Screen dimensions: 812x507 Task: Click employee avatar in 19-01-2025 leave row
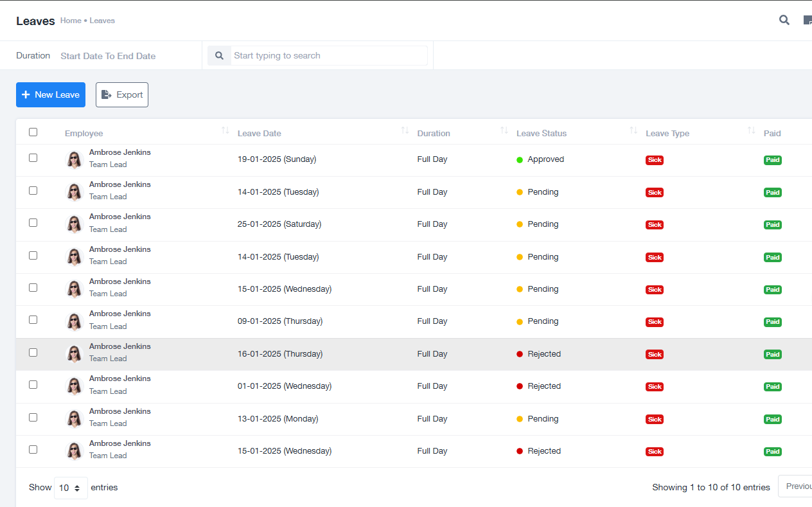point(75,159)
